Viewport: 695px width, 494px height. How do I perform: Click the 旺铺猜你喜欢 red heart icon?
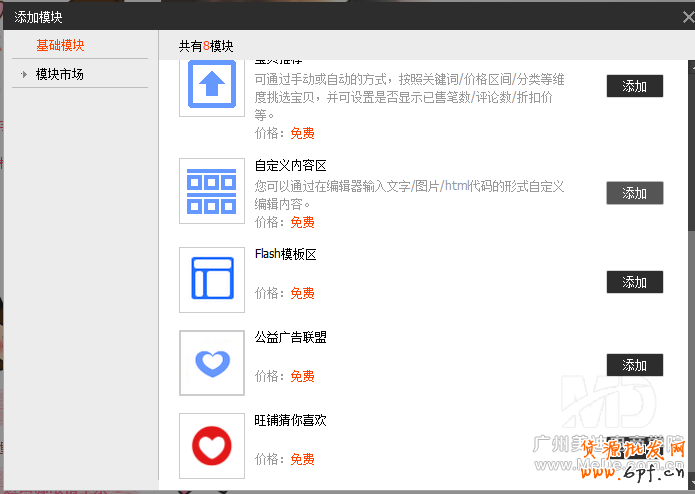pyautogui.click(x=211, y=445)
